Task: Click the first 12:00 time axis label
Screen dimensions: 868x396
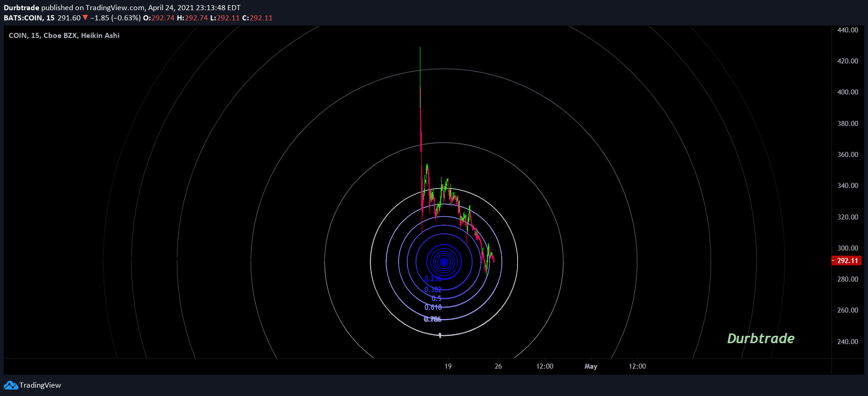Action: point(545,366)
